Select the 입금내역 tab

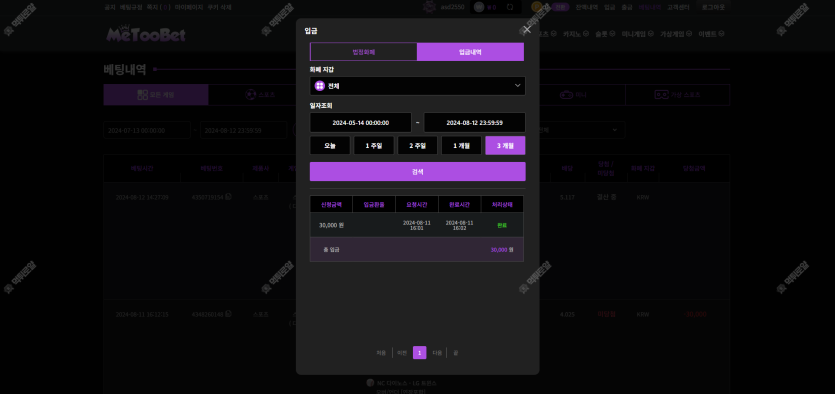471,52
